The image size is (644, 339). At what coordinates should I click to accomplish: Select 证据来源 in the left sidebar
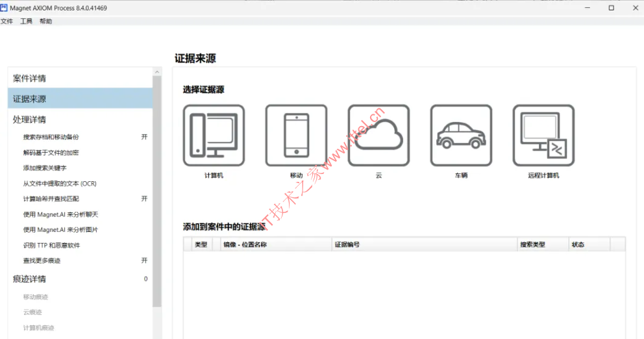click(x=30, y=99)
